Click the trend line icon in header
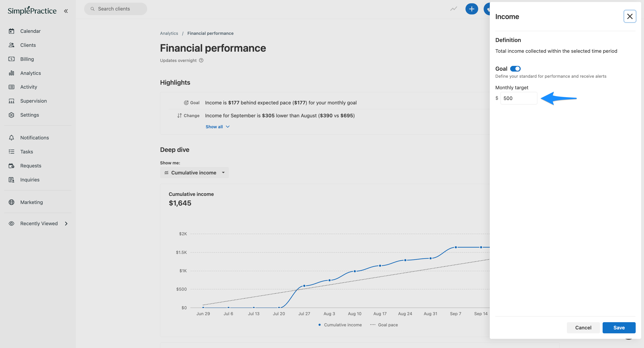The image size is (644, 348). 453,9
